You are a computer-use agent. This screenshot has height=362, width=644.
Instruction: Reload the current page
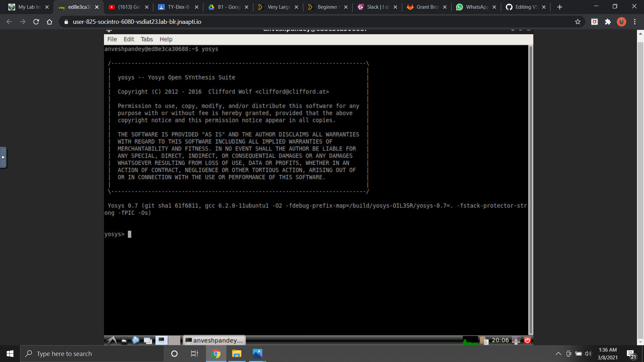(x=36, y=22)
